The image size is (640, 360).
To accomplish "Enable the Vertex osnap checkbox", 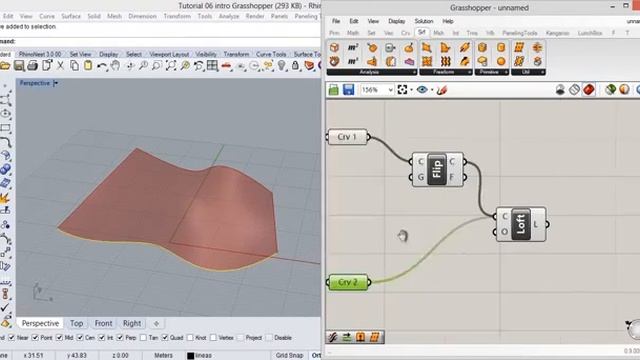I will tap(213, 338).
